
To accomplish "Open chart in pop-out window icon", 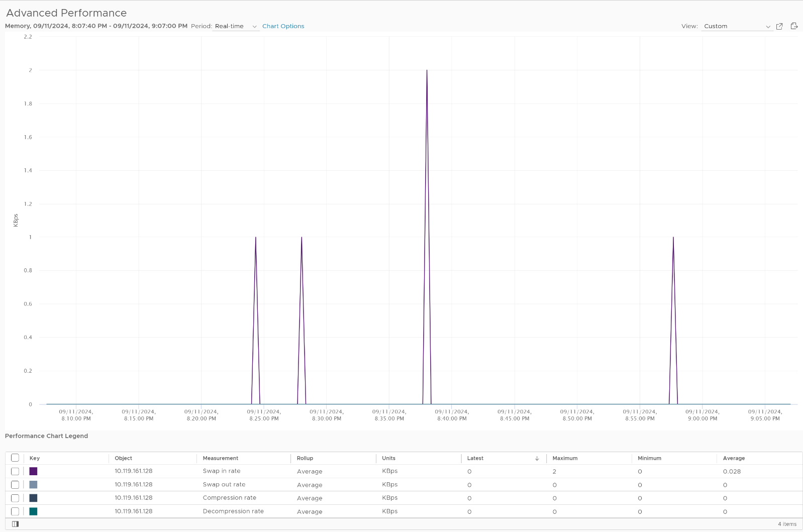I will [779, 26].
